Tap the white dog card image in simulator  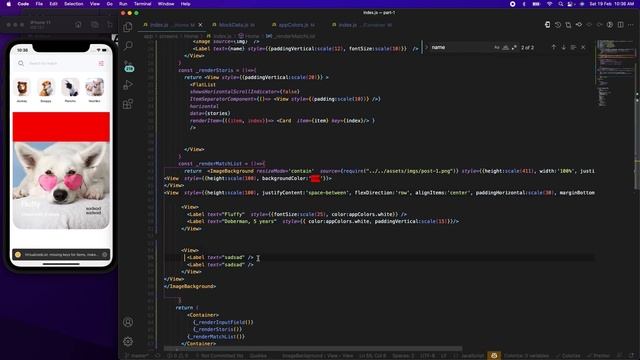pyautogui.click(x=61, y=185)
